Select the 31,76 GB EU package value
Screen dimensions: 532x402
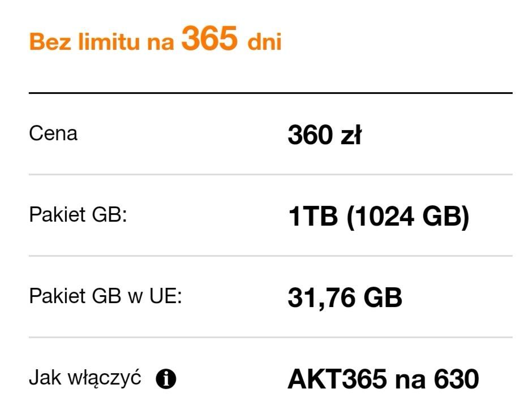345,298
